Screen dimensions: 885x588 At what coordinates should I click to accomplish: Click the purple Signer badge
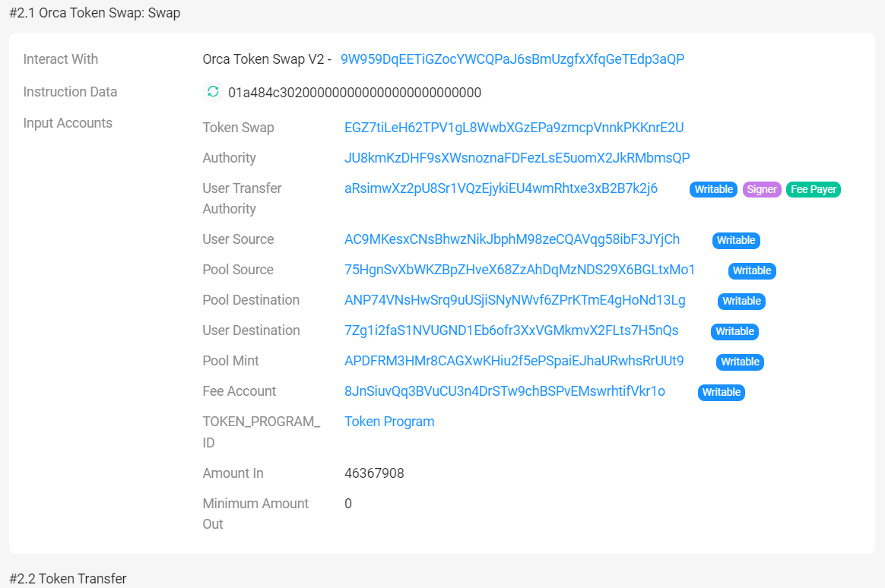pos(761,189)
